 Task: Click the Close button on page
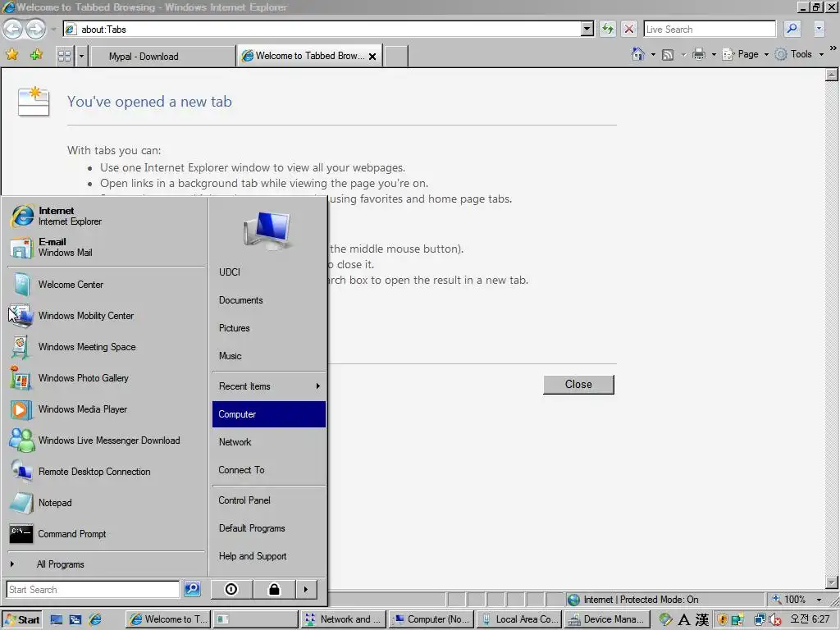(x=578, y=385)
